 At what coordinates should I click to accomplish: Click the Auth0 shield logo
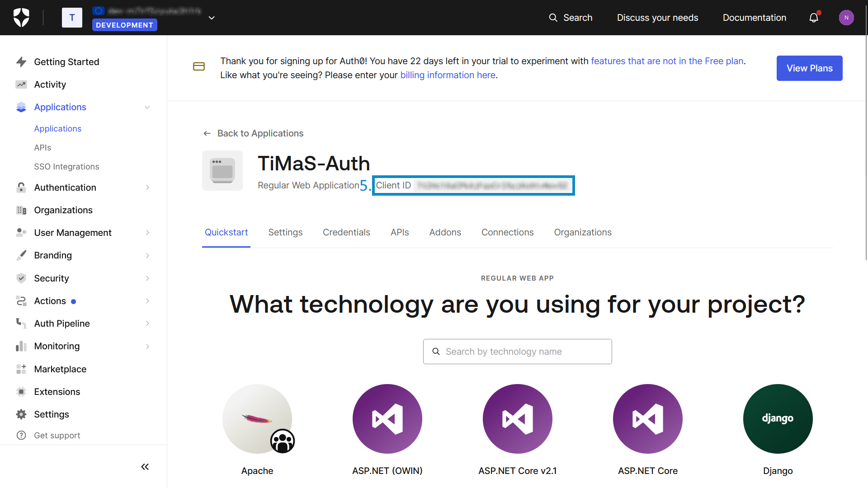[21, 18]
